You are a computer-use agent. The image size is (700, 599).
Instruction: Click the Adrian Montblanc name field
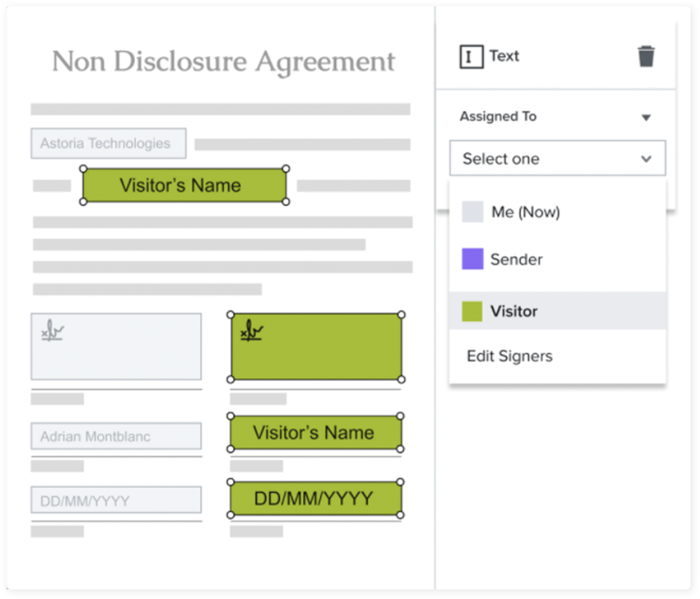point(116,436)
